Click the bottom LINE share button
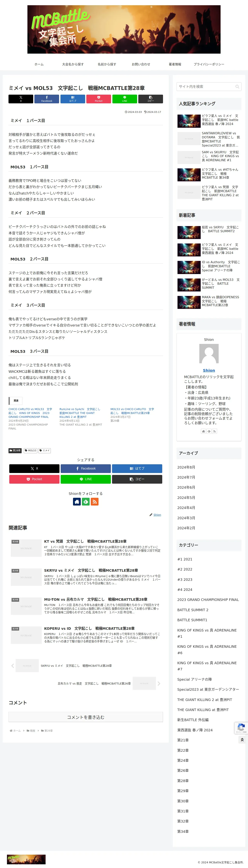The width and height of the screenshot is (248, 868). click(86, 479)
